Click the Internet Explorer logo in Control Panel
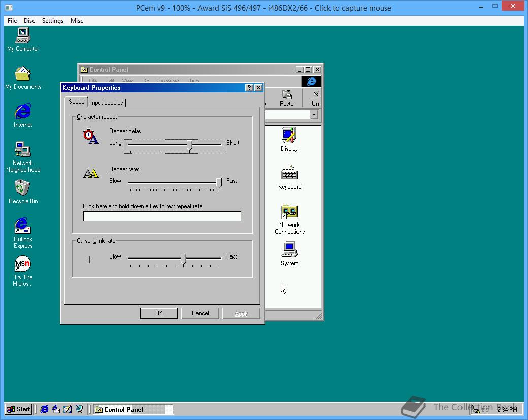Viewport: 528px width, 420px height. pyautogui.click(x=312, y=81)
